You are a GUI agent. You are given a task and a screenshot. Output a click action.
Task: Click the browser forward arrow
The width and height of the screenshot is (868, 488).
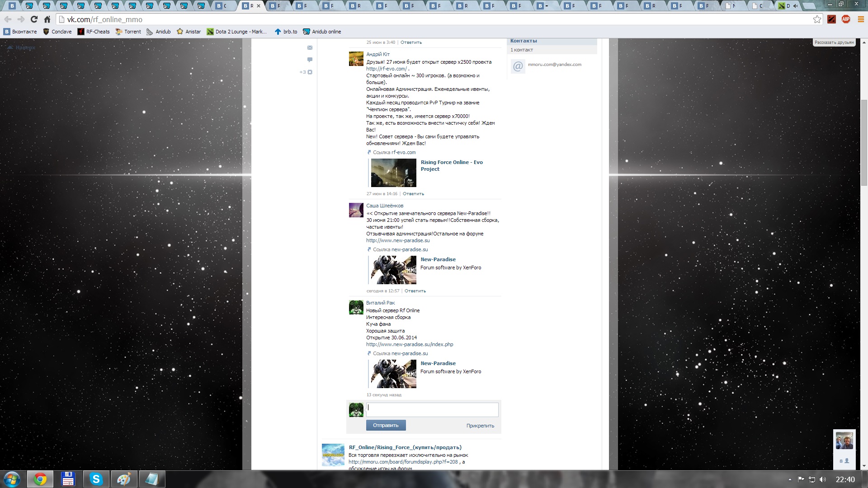pyautogui.click(x=21, y=19)
